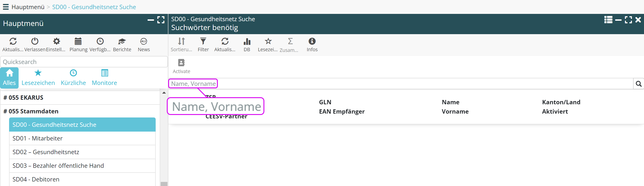Switch to the Lesezeichen tab
The image size is (644, 186).
tap(38, 78)
